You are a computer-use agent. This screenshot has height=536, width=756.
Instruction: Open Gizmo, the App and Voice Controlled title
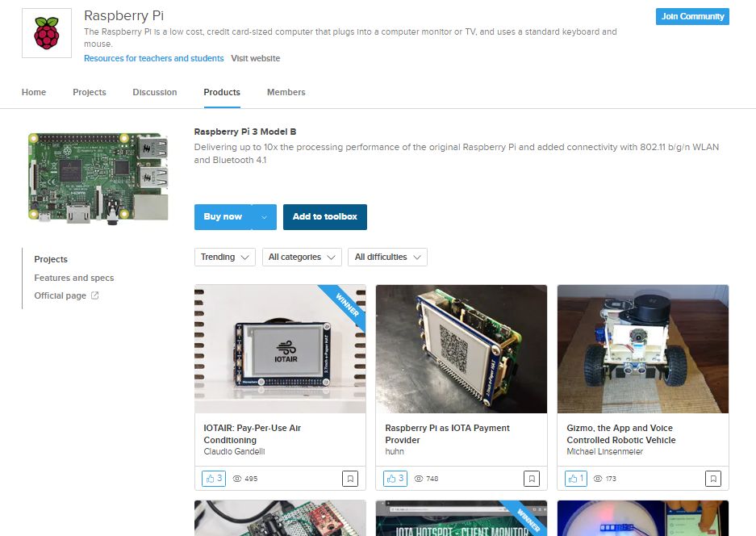coord(621,433)
